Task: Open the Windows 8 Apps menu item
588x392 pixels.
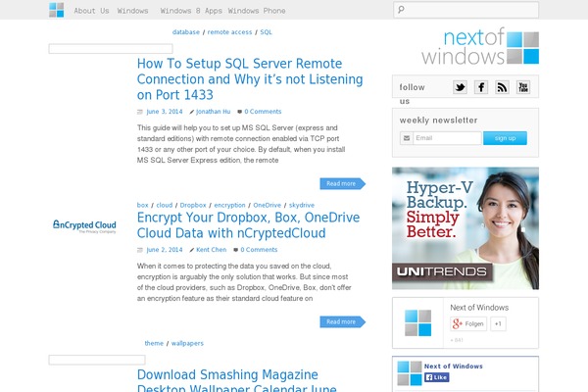Action: click(x=191, y=11)
